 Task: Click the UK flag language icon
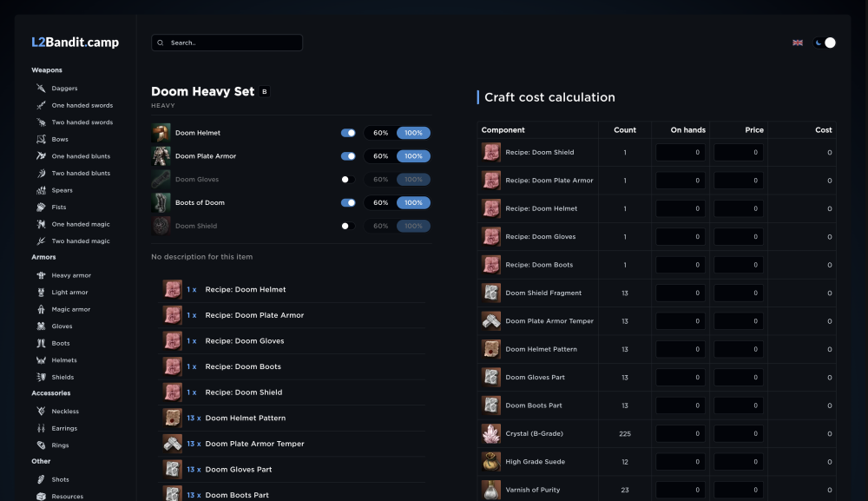pos(798,43)
